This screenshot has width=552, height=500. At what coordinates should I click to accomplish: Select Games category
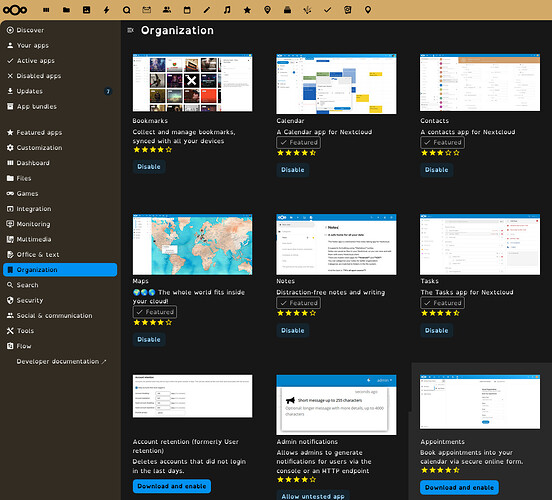(60, 193)
